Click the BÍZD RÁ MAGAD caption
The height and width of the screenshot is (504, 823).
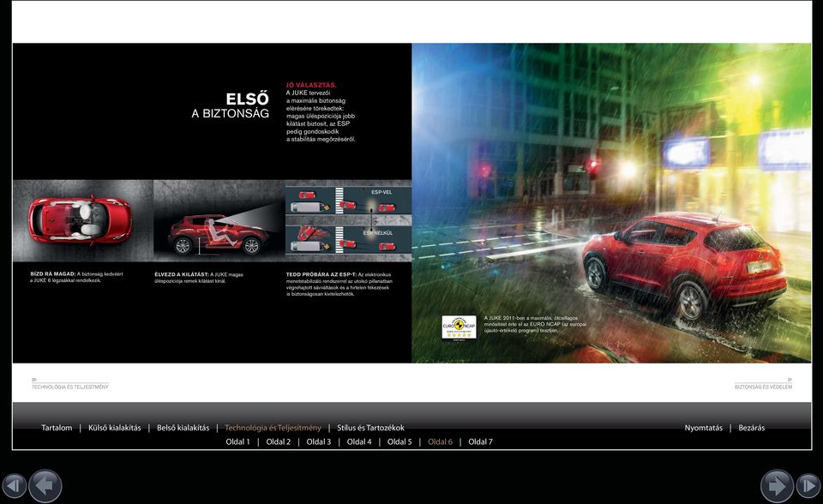pos(76,277)
